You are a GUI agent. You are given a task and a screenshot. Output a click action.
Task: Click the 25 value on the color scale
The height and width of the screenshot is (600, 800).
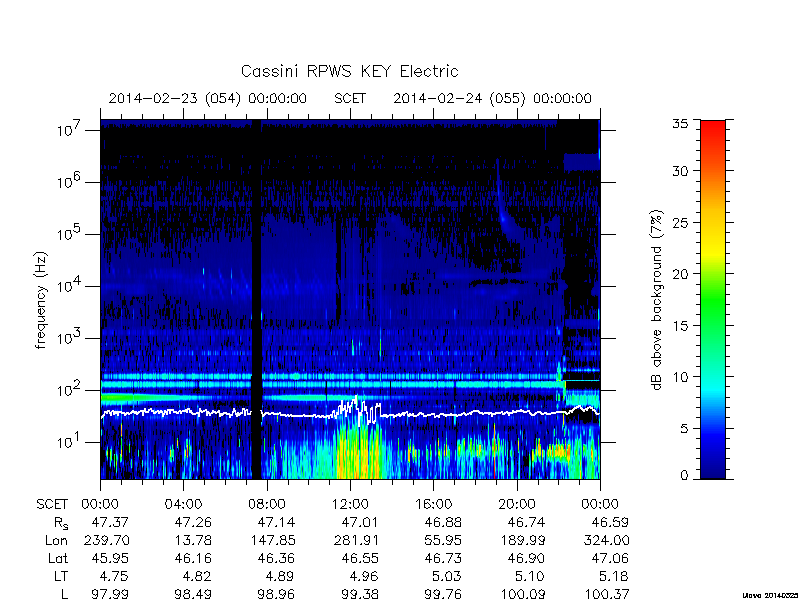[680, 222]
